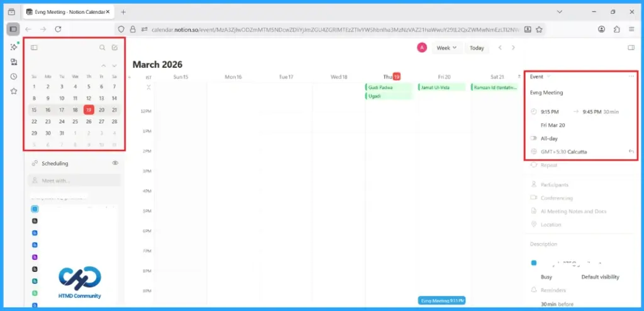Open Bookmarks star in Firefox sidebar
The width and height of the screenshot is (644, 311).
coord(14,91)
